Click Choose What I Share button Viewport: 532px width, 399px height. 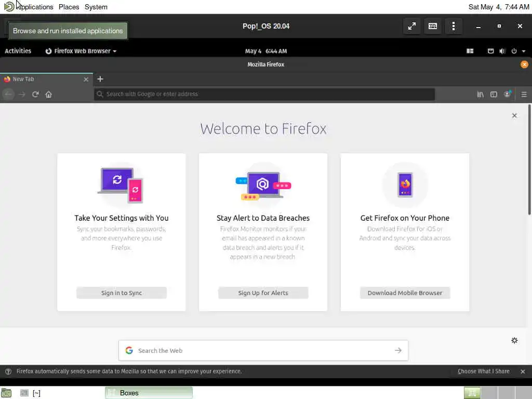[484, 371]
